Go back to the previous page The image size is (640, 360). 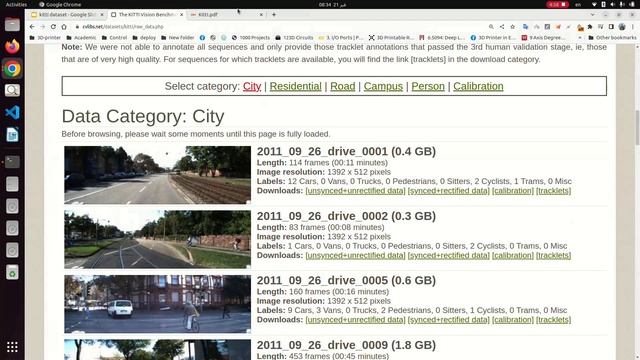pos(32,27)
